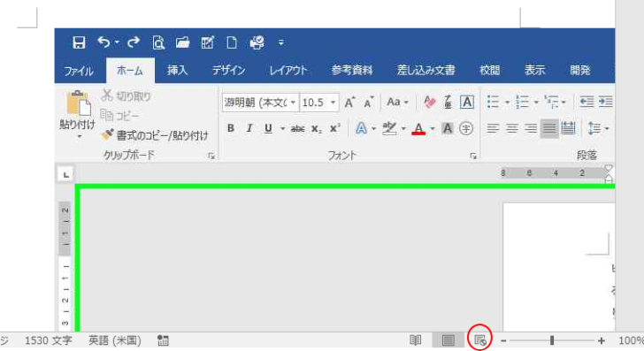Center align text
644x351 pixels.
pos(511,129)
